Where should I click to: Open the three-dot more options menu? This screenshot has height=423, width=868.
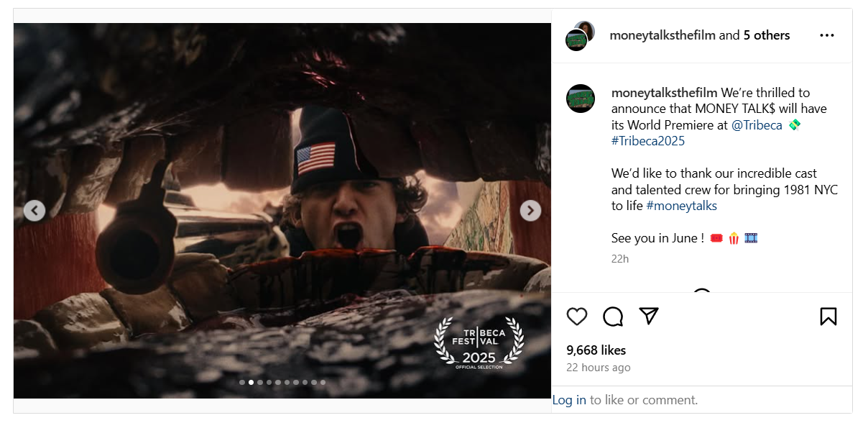827,35
